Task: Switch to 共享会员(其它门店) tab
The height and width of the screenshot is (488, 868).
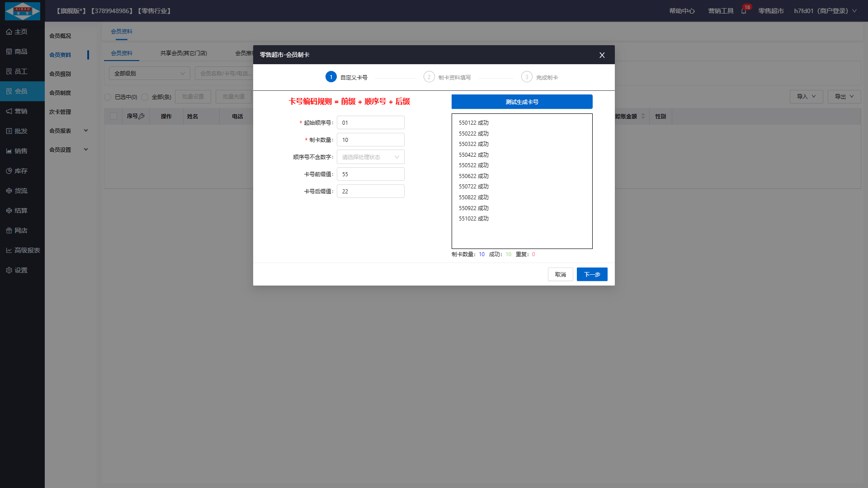Action: 184,53
